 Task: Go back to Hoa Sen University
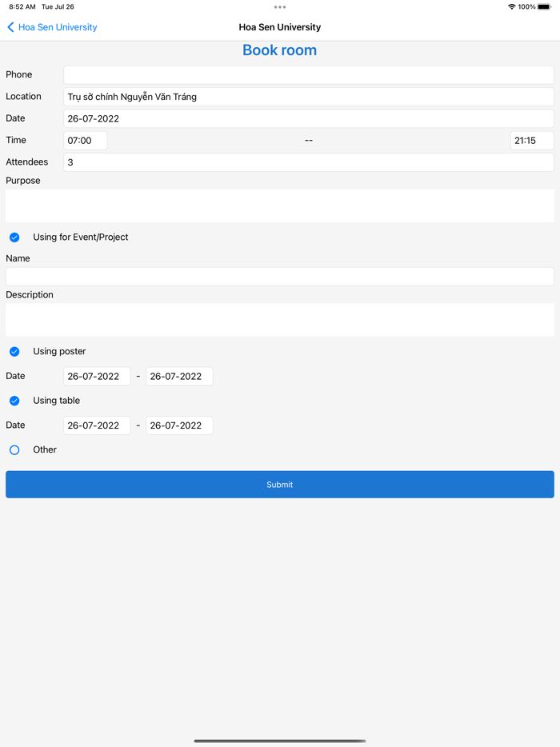(x=52, y=27)
